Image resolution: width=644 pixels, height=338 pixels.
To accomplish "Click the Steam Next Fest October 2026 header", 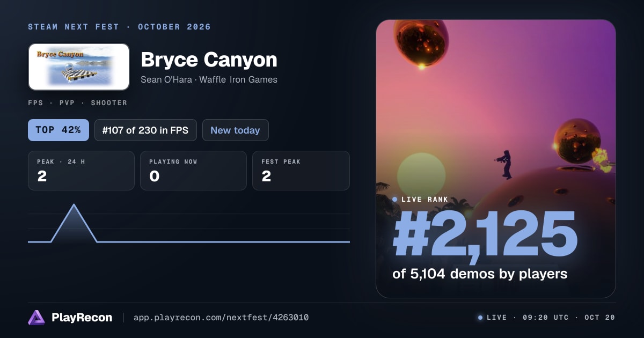I will click(x=119, y=27).
